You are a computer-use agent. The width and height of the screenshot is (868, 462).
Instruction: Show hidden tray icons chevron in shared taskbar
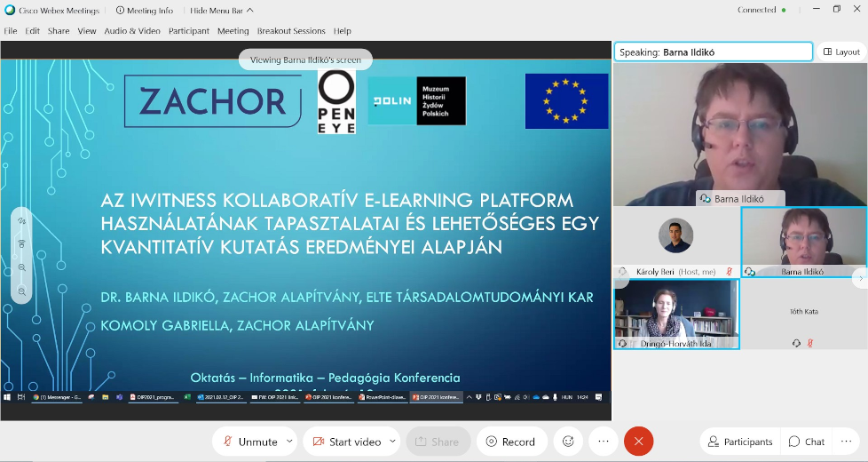[470, 397]
